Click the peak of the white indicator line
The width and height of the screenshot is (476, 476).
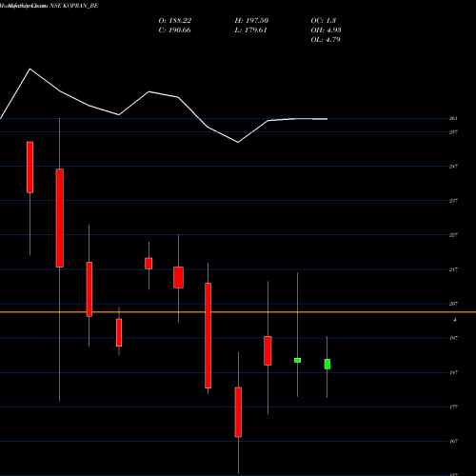pyautogui.click(x=30, y=69)
